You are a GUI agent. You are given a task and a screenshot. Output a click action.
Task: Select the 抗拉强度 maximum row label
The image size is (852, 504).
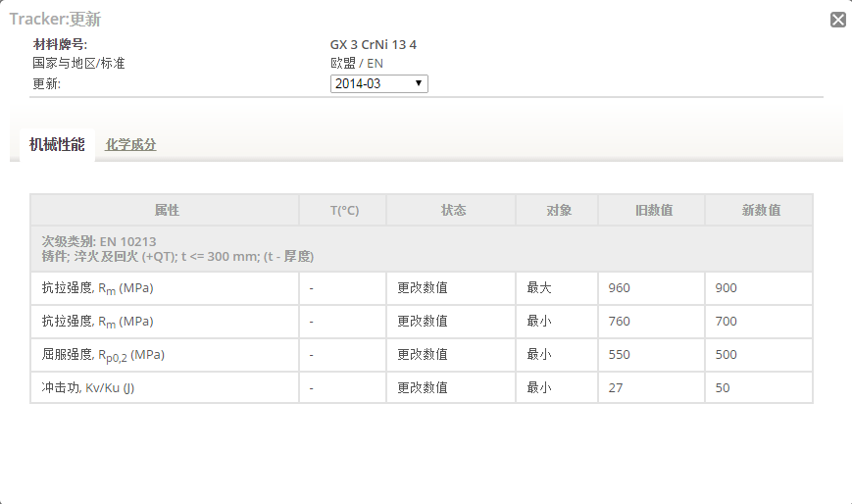(93, 288)
